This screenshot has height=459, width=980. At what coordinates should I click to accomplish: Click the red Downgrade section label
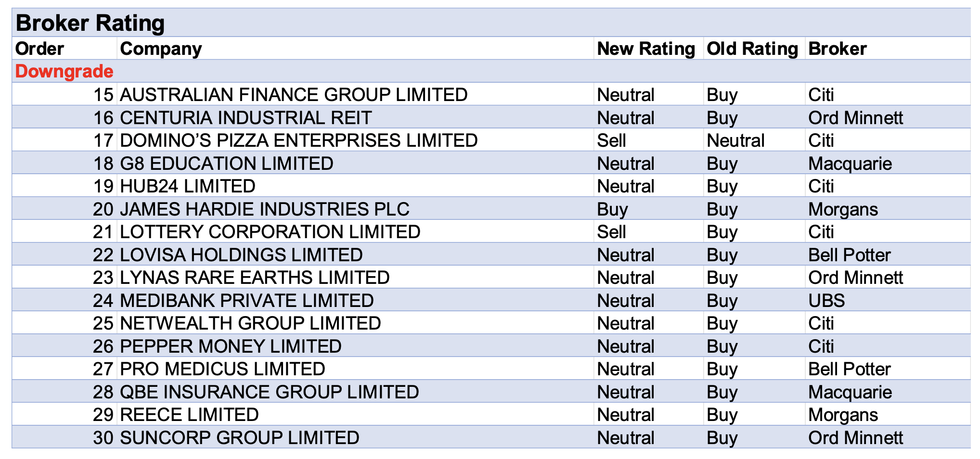click(x=64, y=71)
